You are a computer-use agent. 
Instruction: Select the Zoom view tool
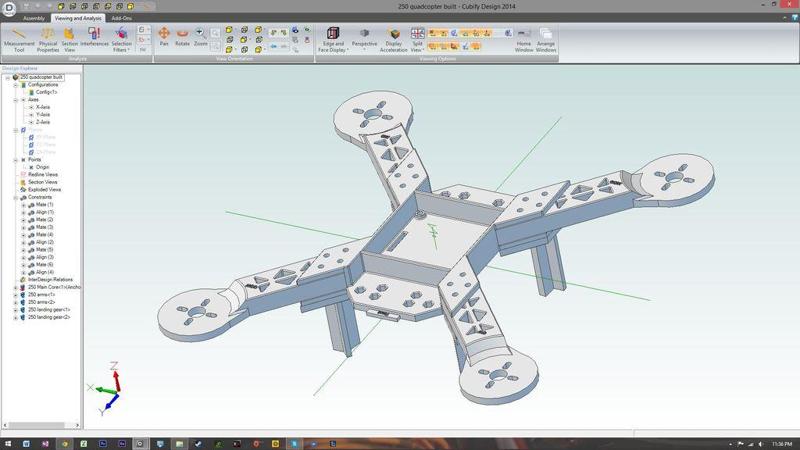tap(201, 37)
